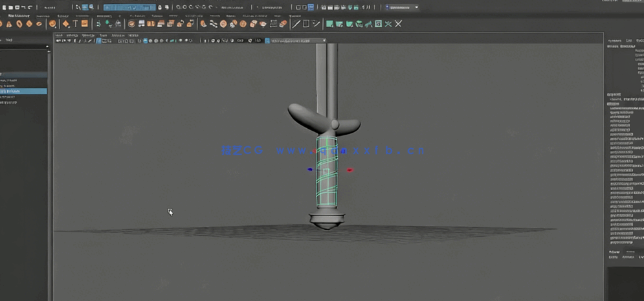Toggle isolate select in viewport toolbar

point(205,41)
